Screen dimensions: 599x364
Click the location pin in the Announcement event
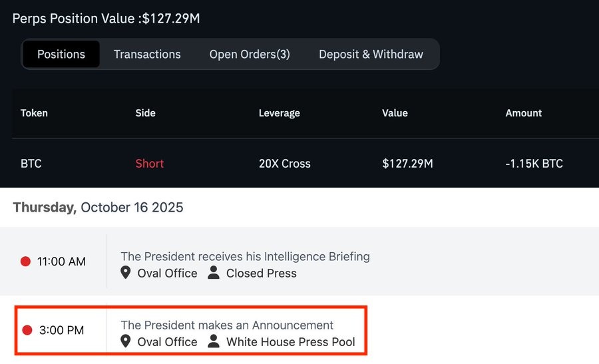click(126, 341)
